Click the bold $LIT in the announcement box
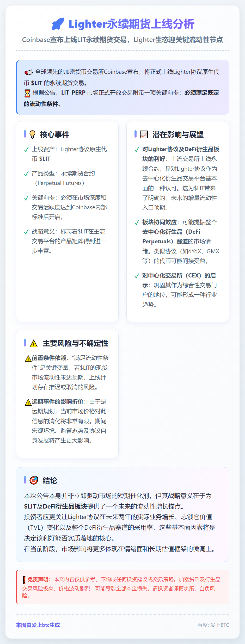 click(37, 83)
